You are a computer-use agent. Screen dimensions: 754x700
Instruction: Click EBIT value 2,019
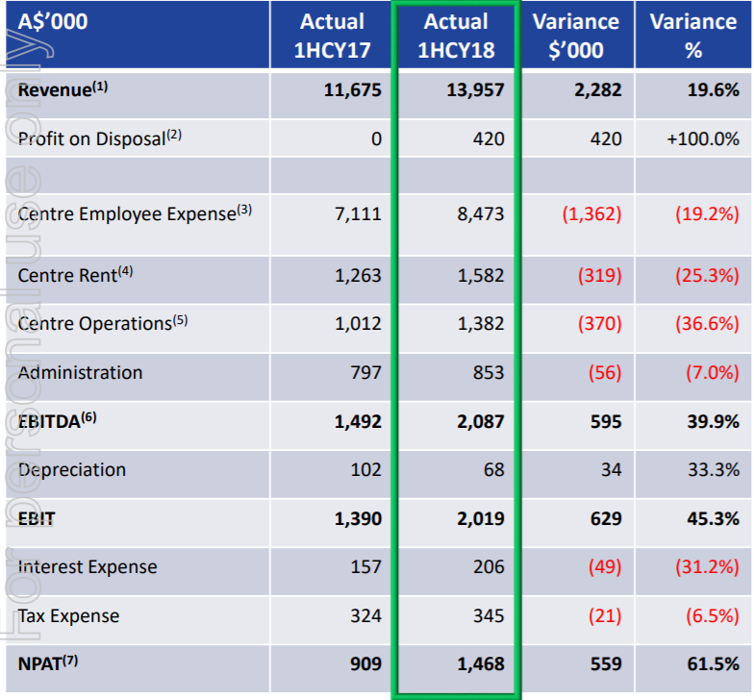[481, 519]
